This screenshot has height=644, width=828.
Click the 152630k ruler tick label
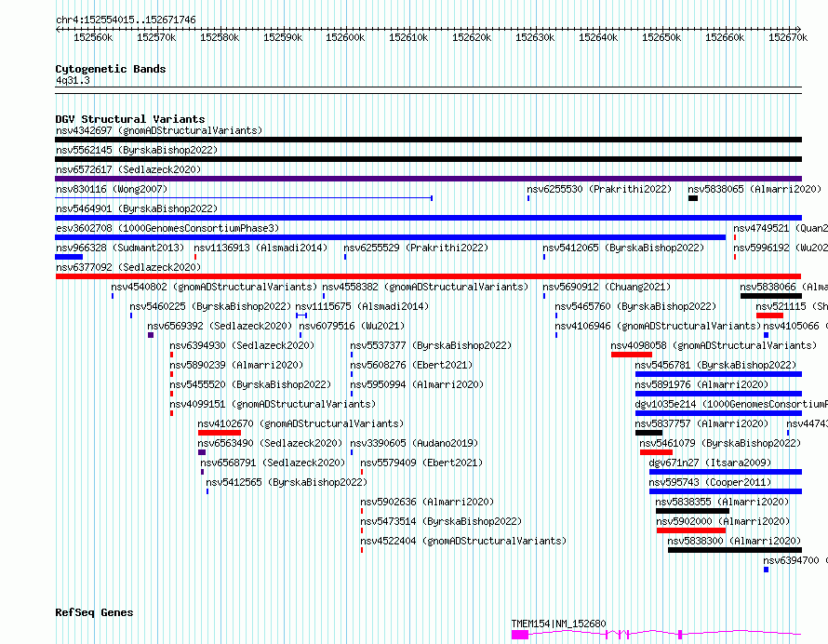click(535, 37)
